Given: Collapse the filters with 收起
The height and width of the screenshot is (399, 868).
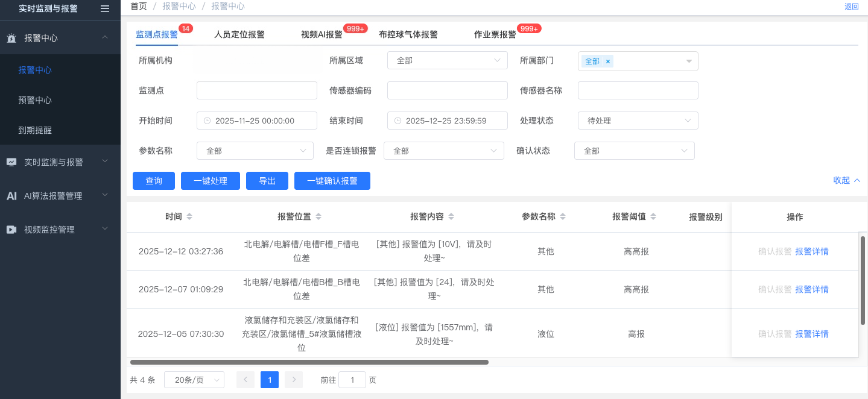Looking at the screenshot, I should (x=846, y=180).
